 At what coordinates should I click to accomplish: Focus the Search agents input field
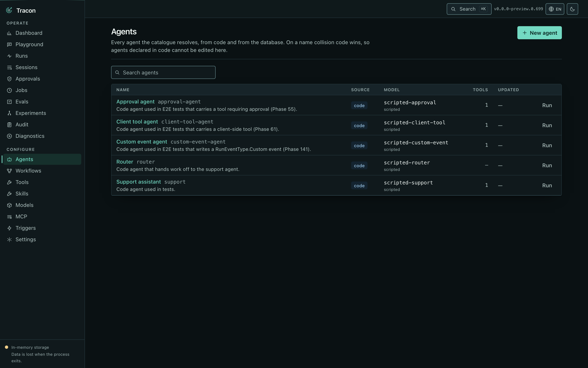tap(163, 72)
